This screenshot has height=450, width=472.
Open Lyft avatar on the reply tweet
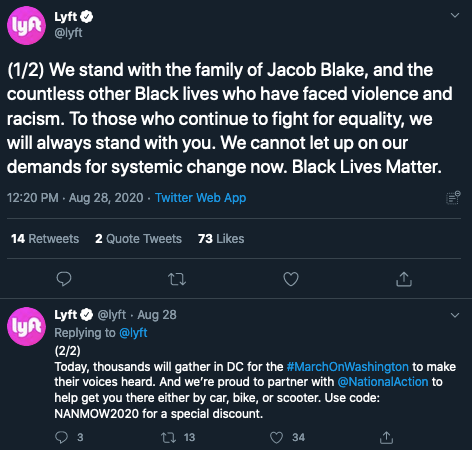click(26, 326)
